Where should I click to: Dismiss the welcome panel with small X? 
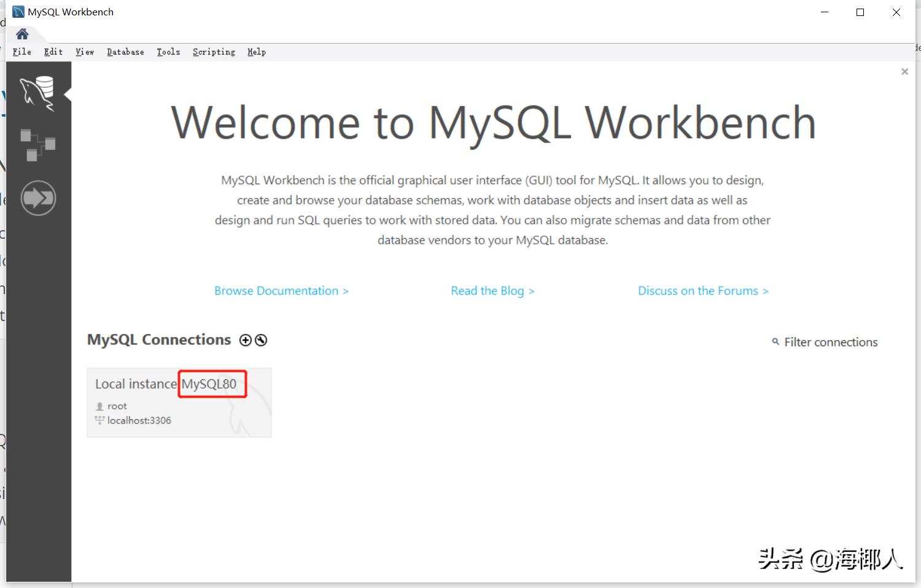(x=904, y=72)
